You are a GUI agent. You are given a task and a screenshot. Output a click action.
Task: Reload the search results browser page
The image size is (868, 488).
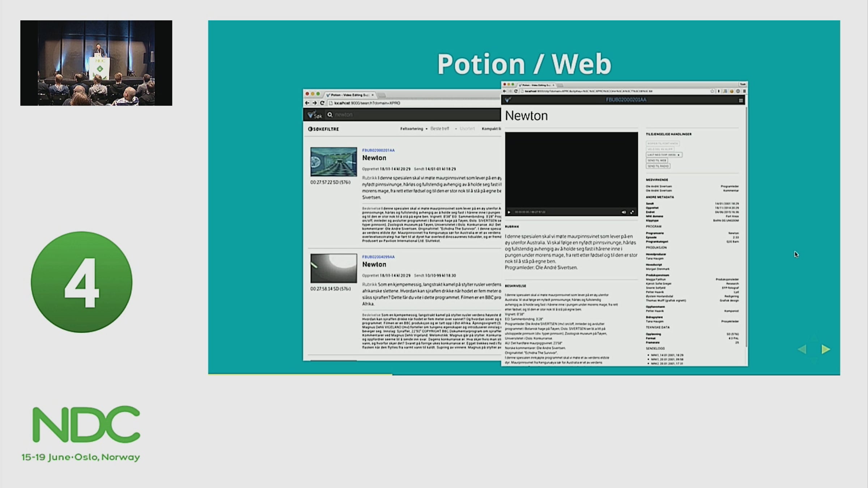pyautogui.click(x=322, y=103)
